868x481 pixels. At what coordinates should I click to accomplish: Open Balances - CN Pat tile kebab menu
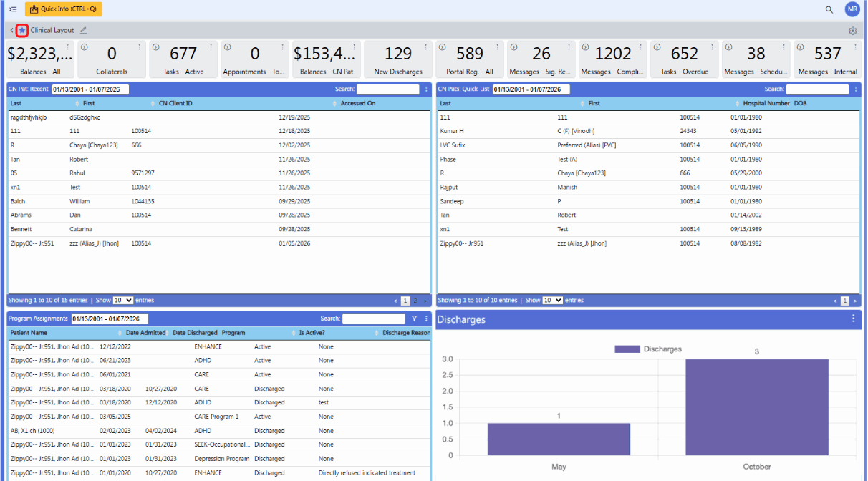(355, 47)
